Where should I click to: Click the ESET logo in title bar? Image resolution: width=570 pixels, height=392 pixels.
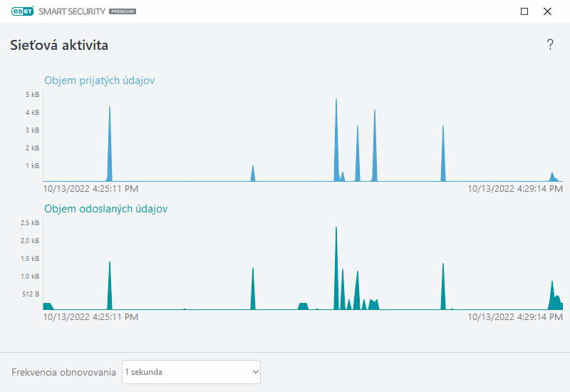pyautogui.click(x=23, y=11)
